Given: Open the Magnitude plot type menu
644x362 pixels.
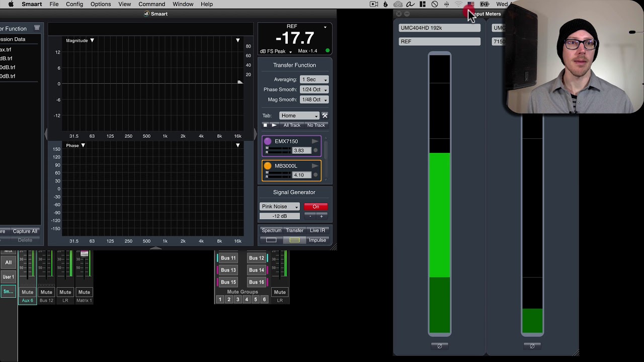Looking at the screenshot, I should click(80, 40).
